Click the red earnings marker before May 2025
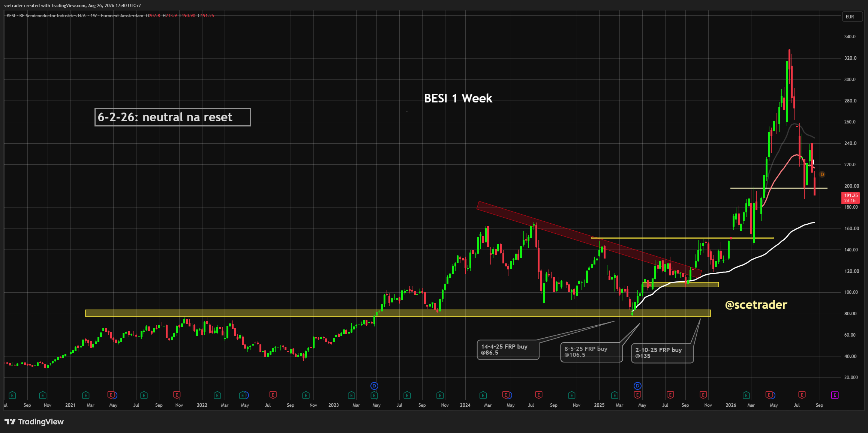The width and height of the screenshot is (868, 433). [x=637, y=395]
